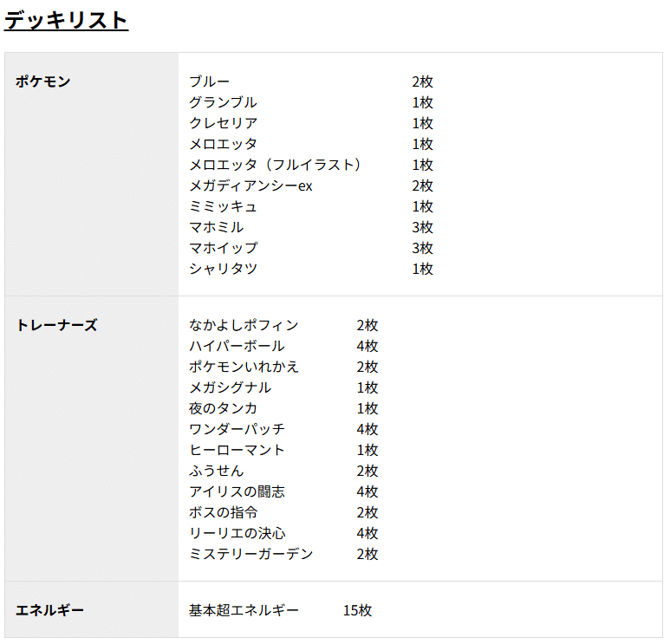Click the 3枚 count beside マホミル
The image size is (670, 644).
tap(423, 227)
